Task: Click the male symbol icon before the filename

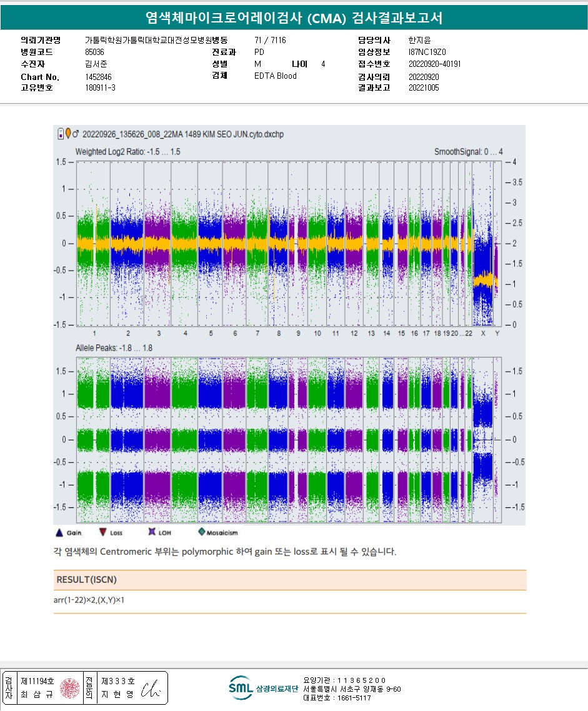Action: pyautogui.click(x=76, y=134)
